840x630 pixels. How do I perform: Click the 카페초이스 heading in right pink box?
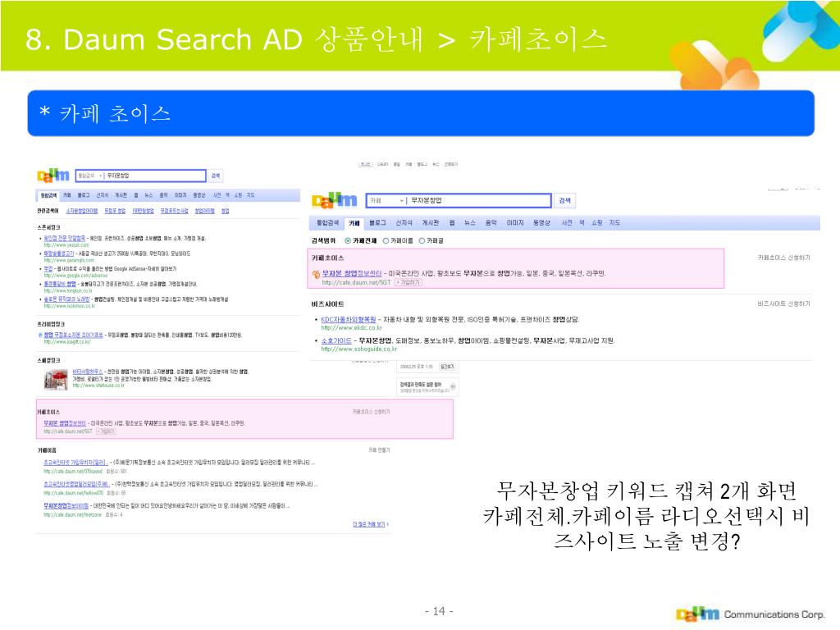[x=328, y=258]
